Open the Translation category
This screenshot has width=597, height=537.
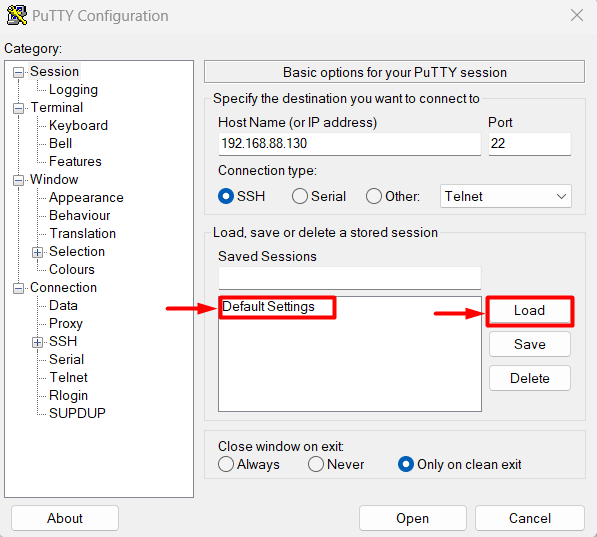coord(83,233)
